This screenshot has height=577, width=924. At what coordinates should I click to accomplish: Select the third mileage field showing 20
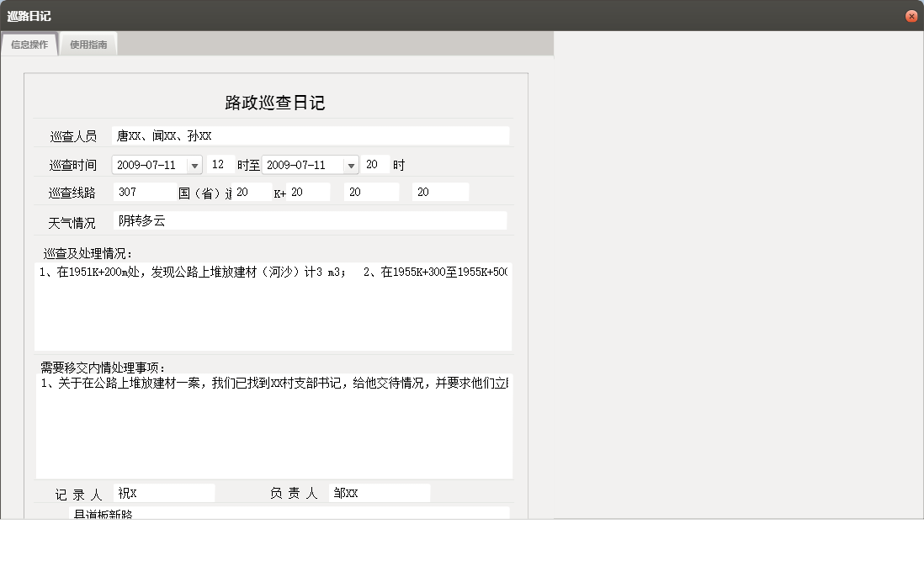[370, 192]
